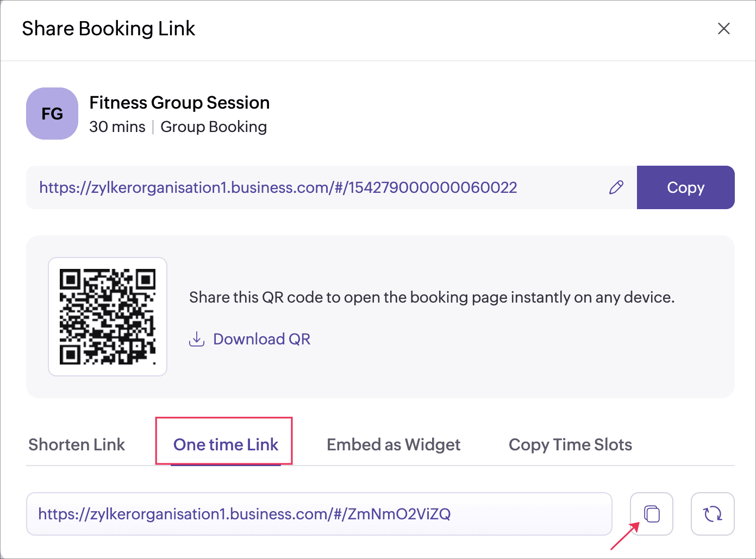Screen dimensions: 756x559
Task: Select the One time Link tab
Action: click(226, 445)
